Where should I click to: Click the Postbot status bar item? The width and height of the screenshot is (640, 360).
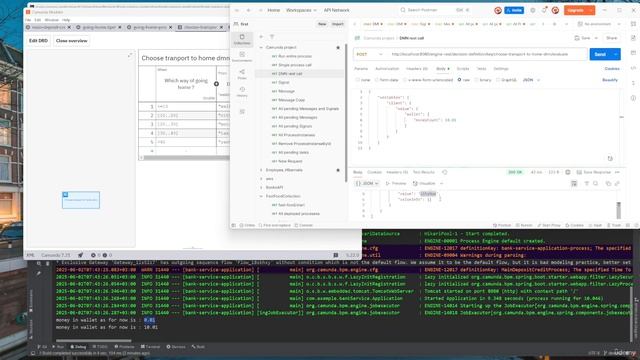point(502,225)
